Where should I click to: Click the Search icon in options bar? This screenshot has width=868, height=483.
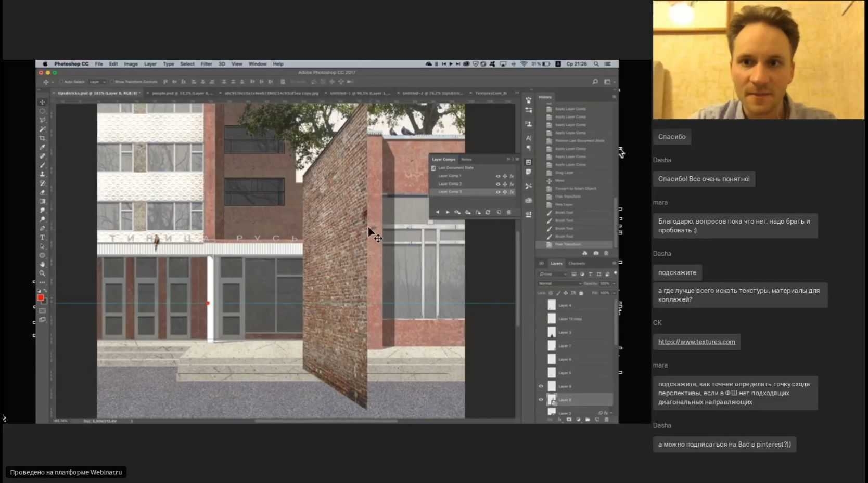595,82
